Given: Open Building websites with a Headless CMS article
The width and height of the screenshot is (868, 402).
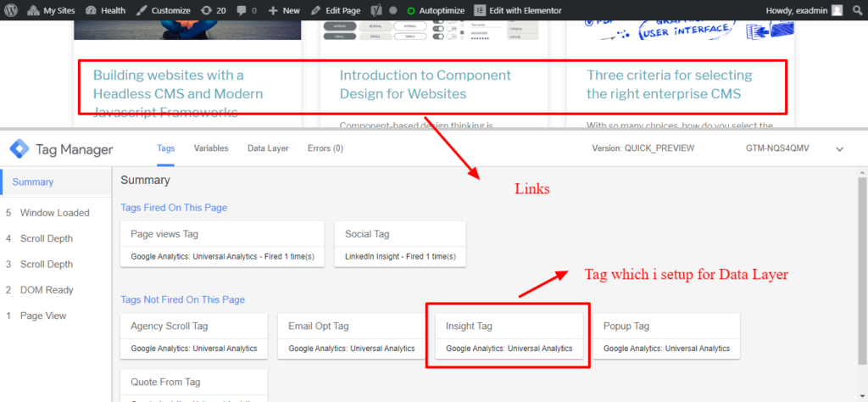Looking at the screenshot, I should point(178,93).
